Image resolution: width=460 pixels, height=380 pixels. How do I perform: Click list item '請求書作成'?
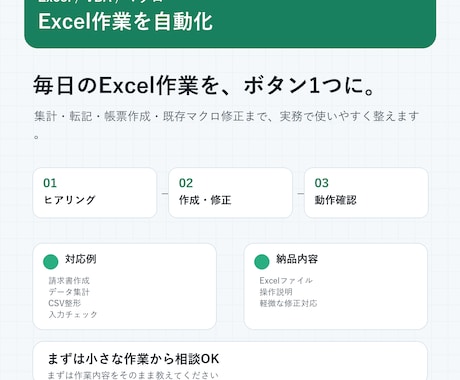[x=69, y=281]
